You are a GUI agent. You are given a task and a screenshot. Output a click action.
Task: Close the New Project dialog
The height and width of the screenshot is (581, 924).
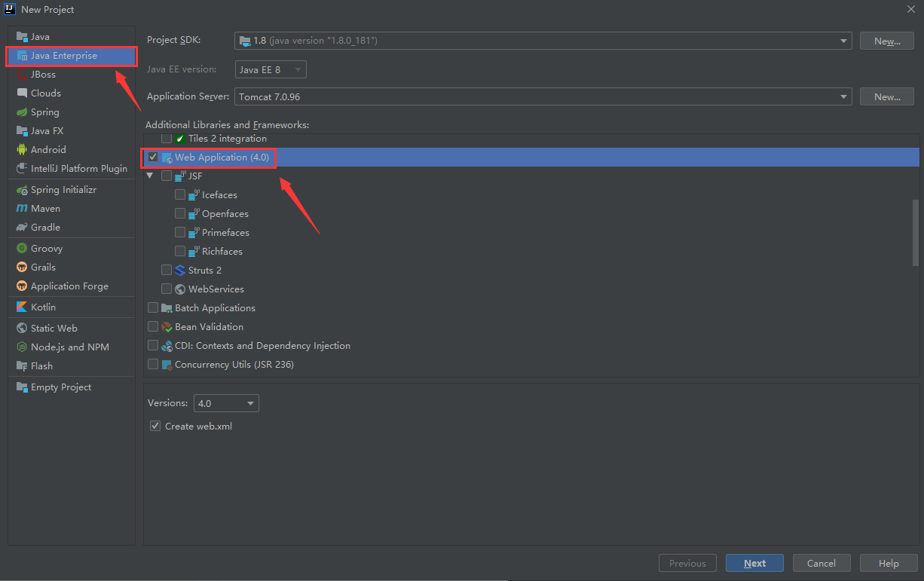[x=910, y=9]
